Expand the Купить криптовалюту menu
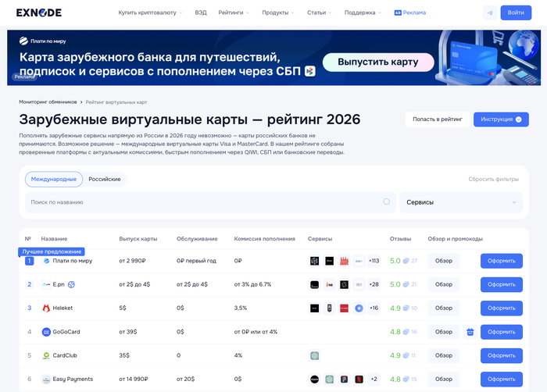Viewport: 547px width, 392px height. coord(150,13)
